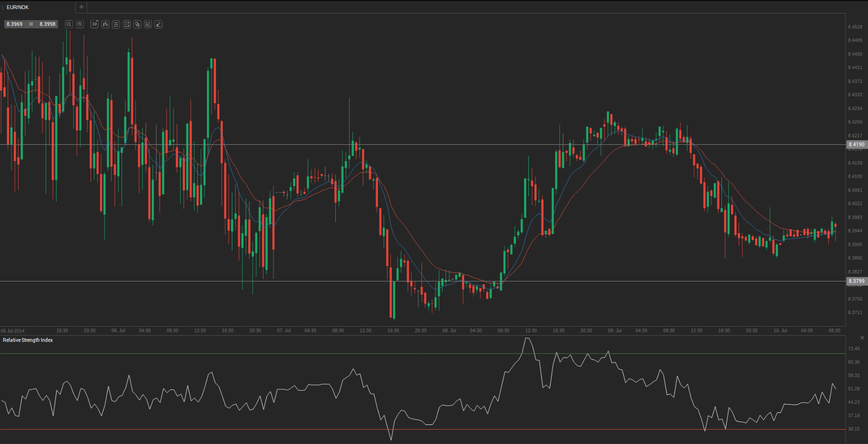The width and height of the screenshot is (868, 444).
Task: Click the grey square between the prices
Action: click(x=31, y=24)
